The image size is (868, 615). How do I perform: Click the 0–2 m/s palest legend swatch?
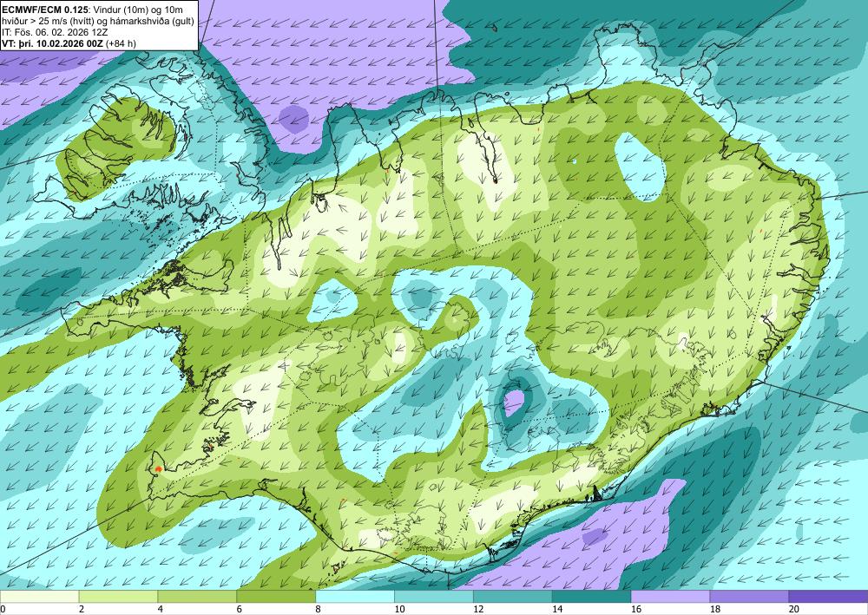point(39,597)
